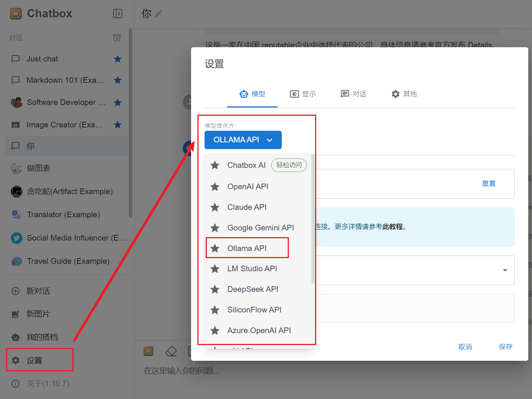
Task: Click the Social Media Influencer Twitter icon
Action: tap(16, 238)
